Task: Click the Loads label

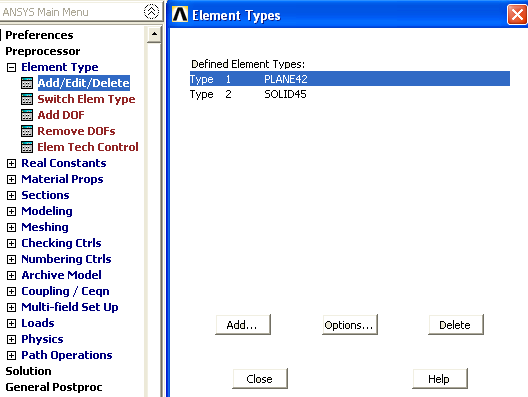Action: pyautogui.click(x=38, y=323)
